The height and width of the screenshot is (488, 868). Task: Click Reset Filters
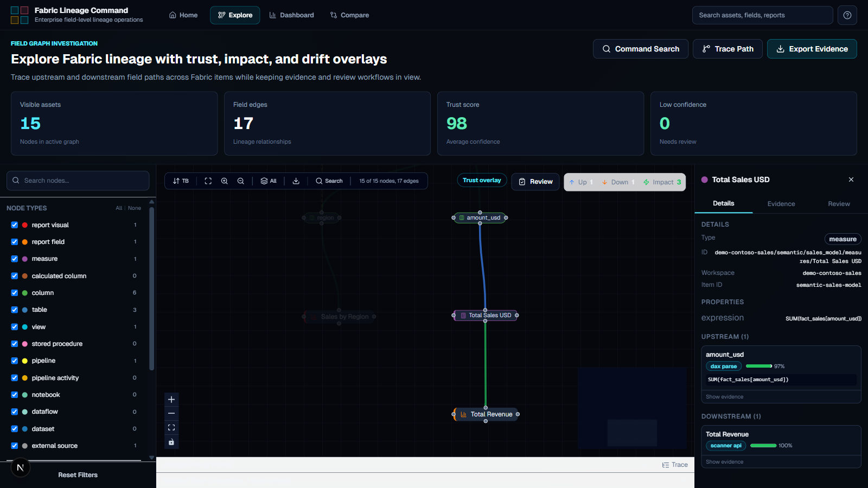coord(78,475)
